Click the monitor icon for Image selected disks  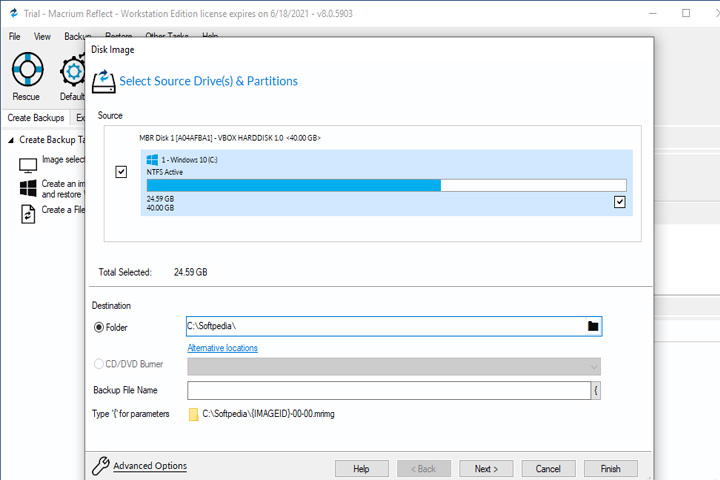28,165
